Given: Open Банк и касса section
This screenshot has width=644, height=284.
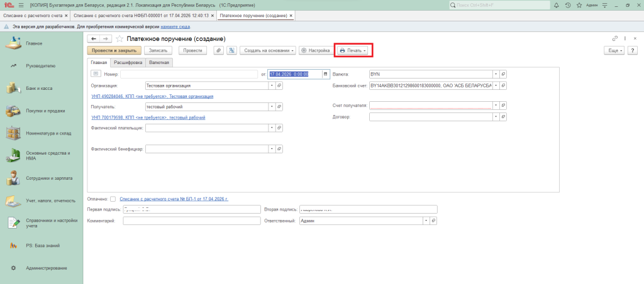Looking at the screenshot, I should point(39,88).
